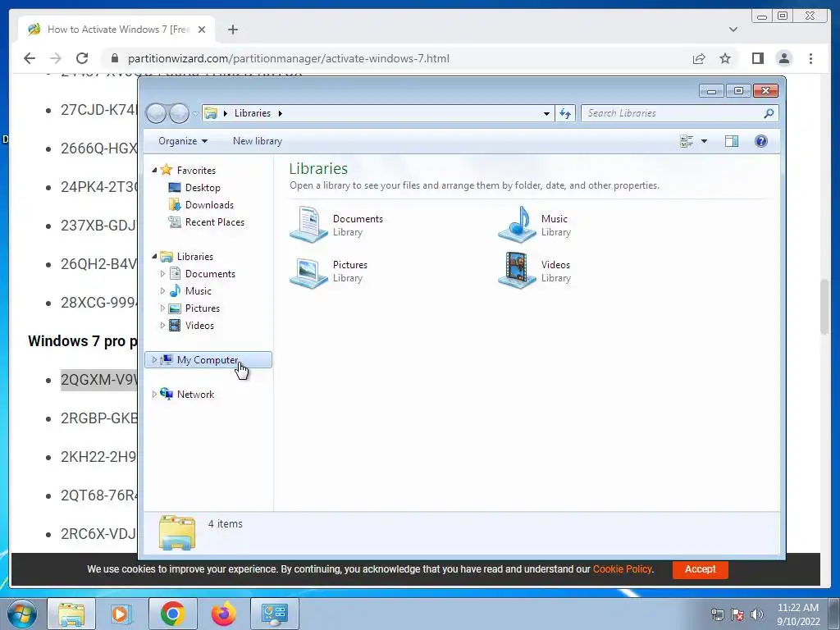Expand Music in the navigation tree
This screenshot has width=840, height=630.
click(x=162, y=290)
